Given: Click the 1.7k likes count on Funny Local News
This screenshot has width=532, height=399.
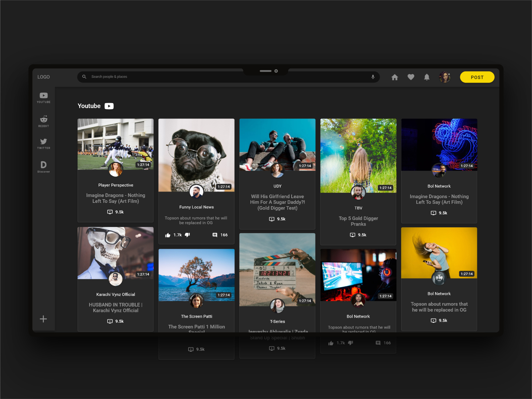Looking at the screenshot, I should click(178, 235).
